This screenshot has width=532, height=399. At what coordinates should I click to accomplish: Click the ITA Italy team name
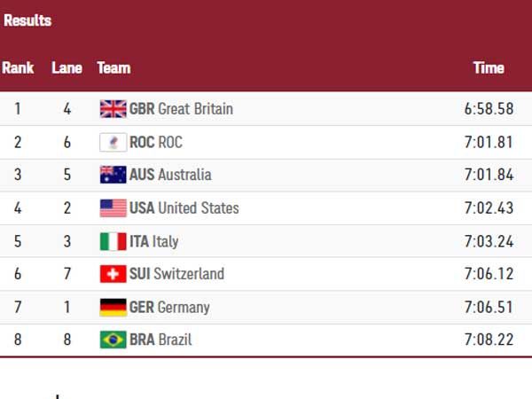click(x=153, y=241)
